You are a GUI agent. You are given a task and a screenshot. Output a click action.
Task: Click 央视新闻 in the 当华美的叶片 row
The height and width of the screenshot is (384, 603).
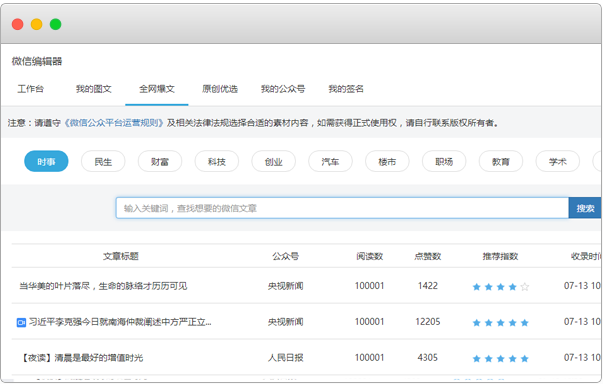(x=285, y=286)
